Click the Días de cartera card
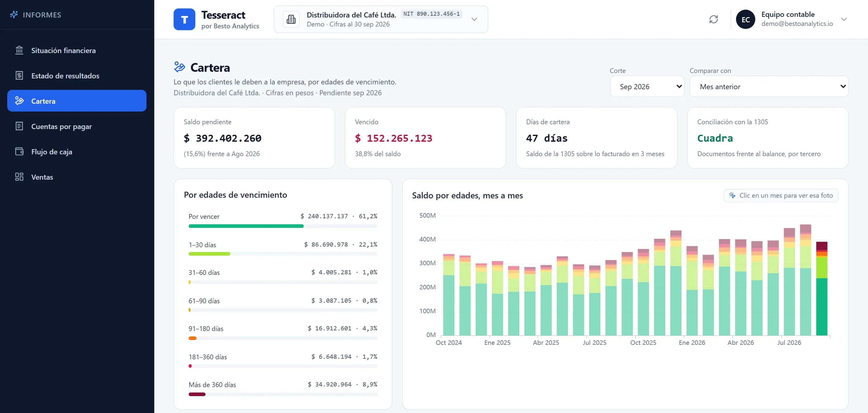Image resolution: width=868 pixels, height=413 pixels. (596, 137)
